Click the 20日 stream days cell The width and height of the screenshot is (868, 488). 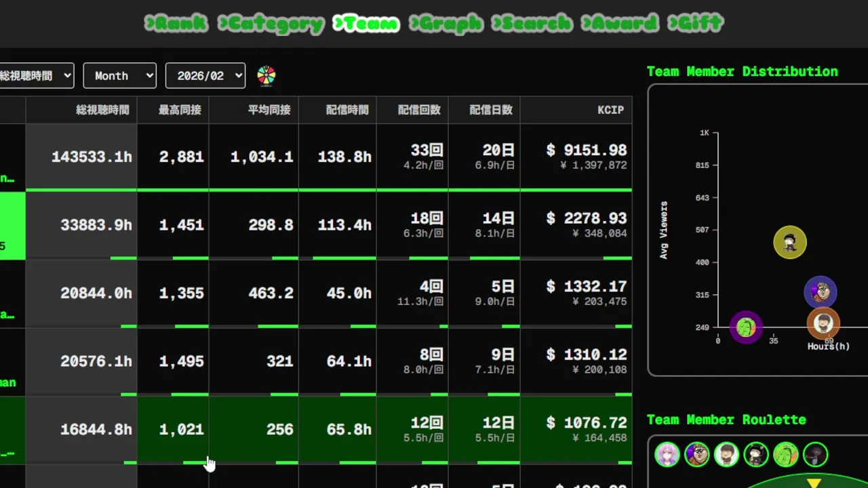[x=484, y=157]
